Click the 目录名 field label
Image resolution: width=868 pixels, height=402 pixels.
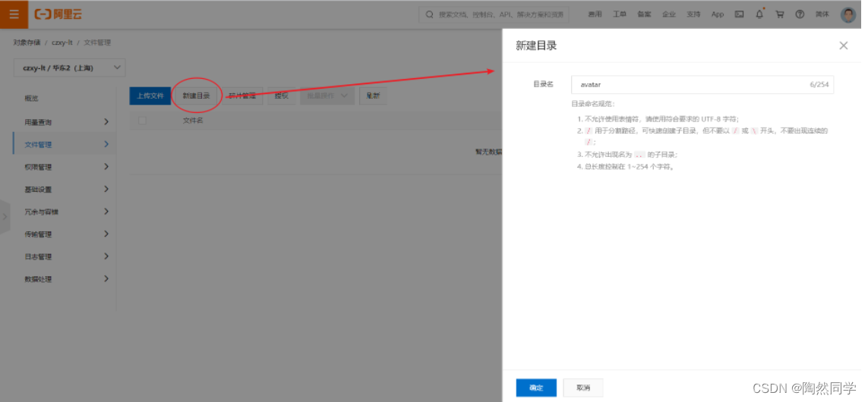543,85
